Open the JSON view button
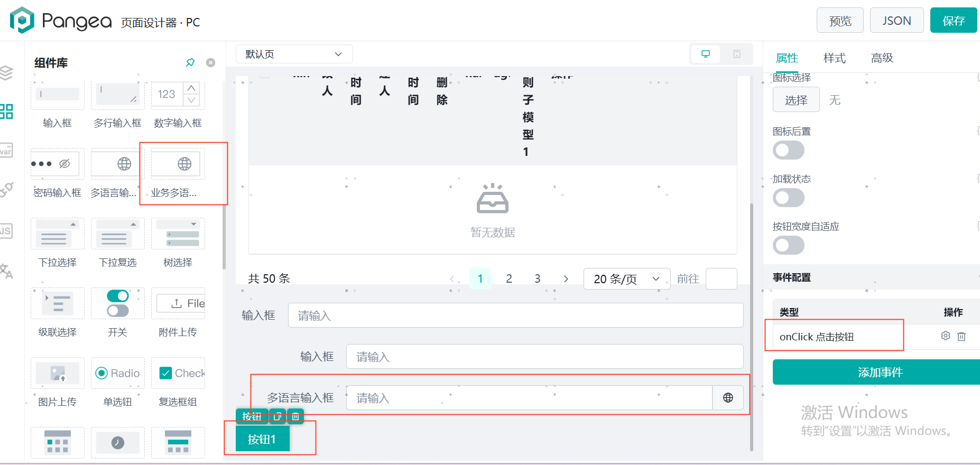Viewport: 980px width, 465px height. tap(897, 21)
